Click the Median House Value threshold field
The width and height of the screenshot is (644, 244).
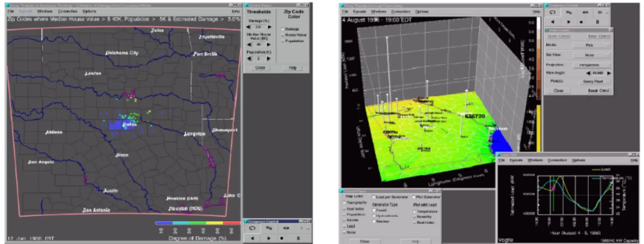click(259, 44)
